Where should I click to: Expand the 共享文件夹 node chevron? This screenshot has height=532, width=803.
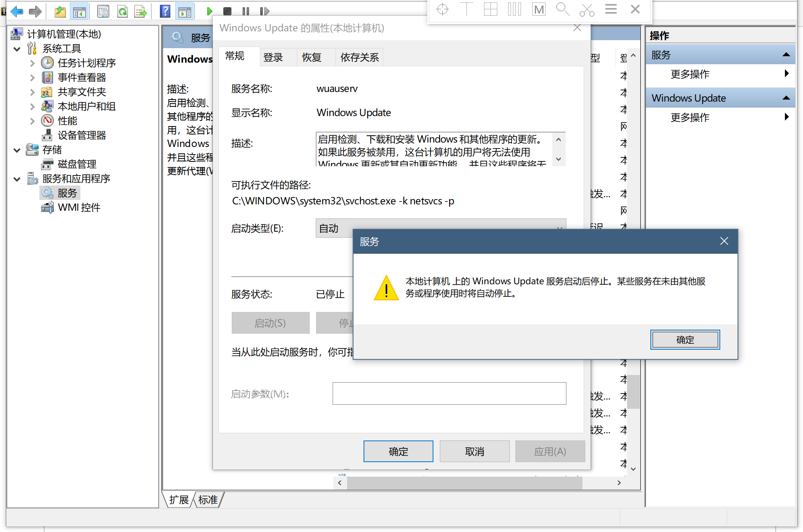click(32, 92)
